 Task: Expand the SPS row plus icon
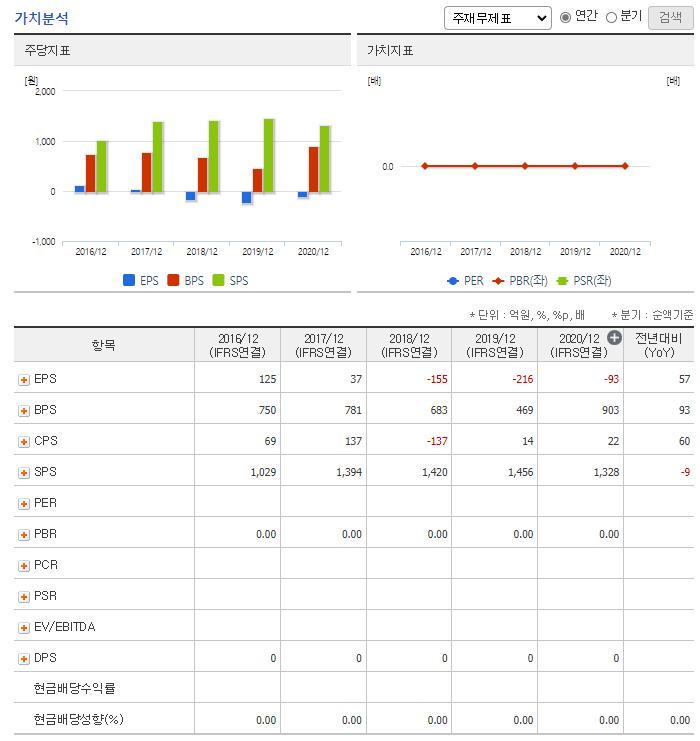24,473
